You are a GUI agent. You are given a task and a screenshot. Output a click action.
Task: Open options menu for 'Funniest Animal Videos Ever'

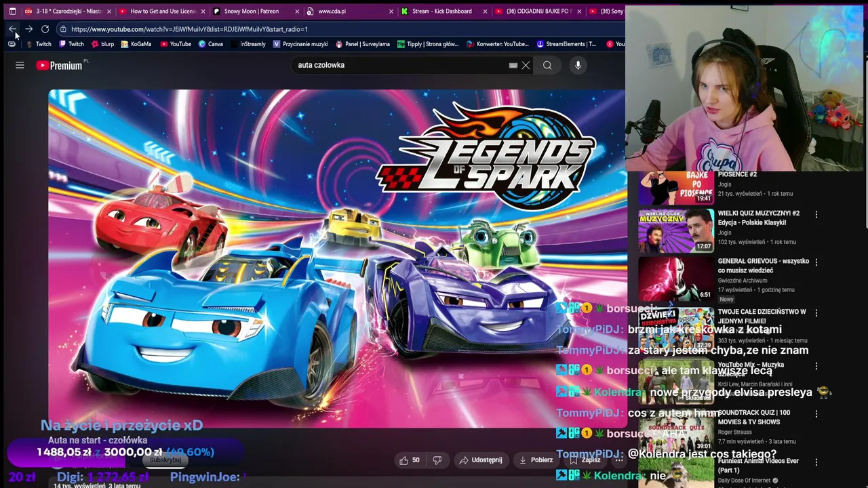[816, 462]
